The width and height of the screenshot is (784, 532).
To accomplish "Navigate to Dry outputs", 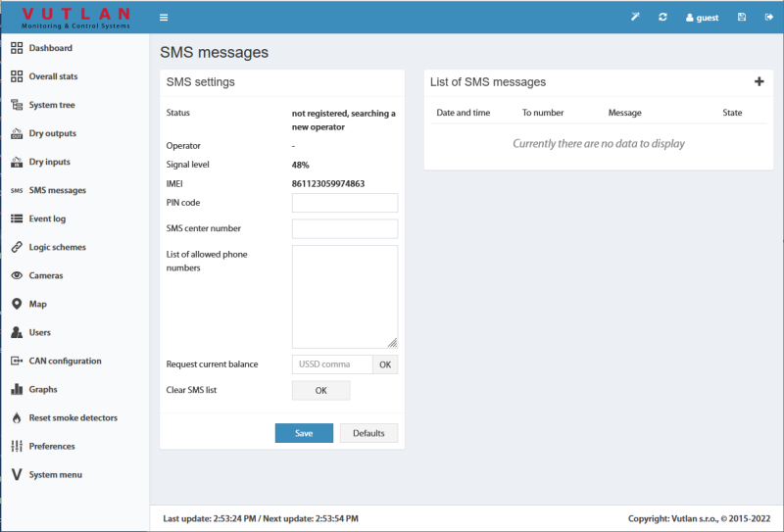I will (x=52, y=133).
